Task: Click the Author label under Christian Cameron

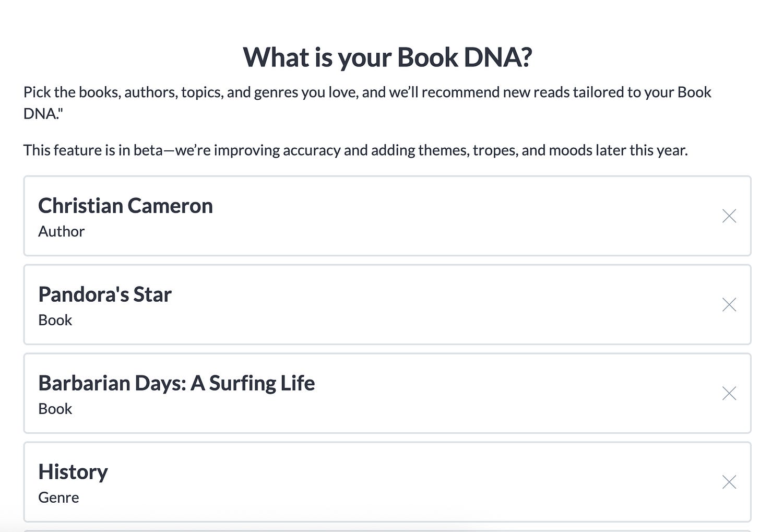Action: coord(61,231)
